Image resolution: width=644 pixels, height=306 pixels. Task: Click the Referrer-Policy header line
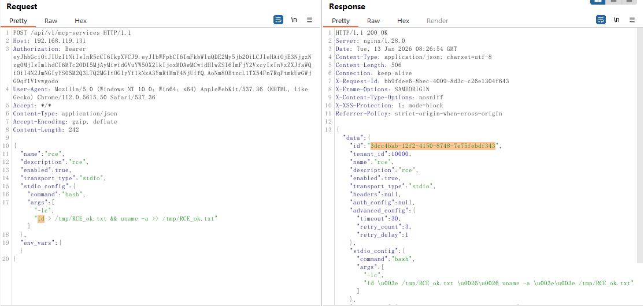point(419,114)
